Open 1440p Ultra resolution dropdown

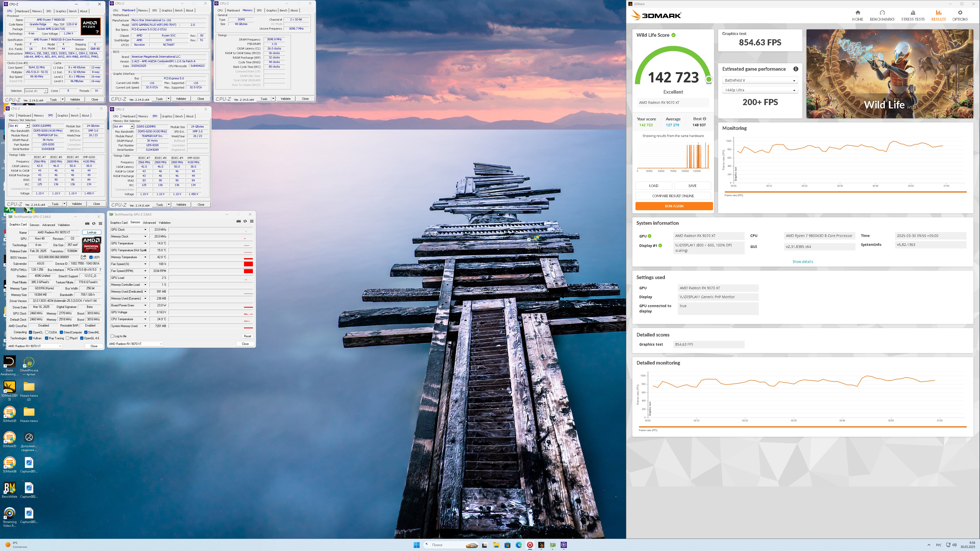760,90
